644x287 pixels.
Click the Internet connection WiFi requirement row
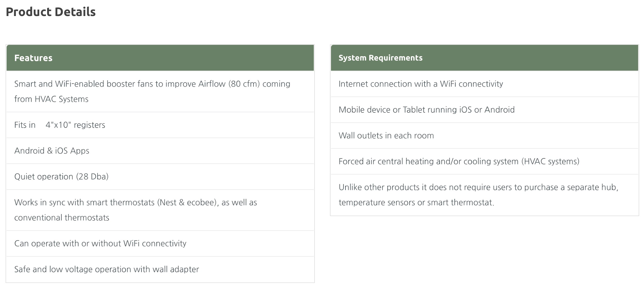pyautogui.click(x=485, y=84)
